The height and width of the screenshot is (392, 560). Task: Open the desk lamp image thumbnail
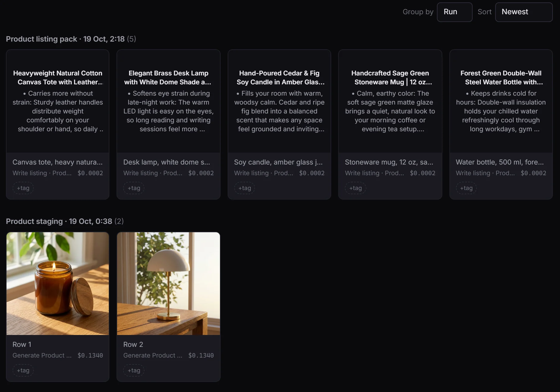(169, 284)
